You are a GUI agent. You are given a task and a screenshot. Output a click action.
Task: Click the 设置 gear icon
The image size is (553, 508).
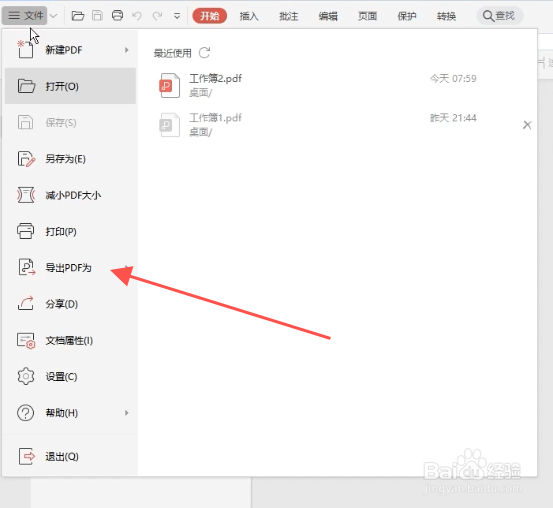26,376
